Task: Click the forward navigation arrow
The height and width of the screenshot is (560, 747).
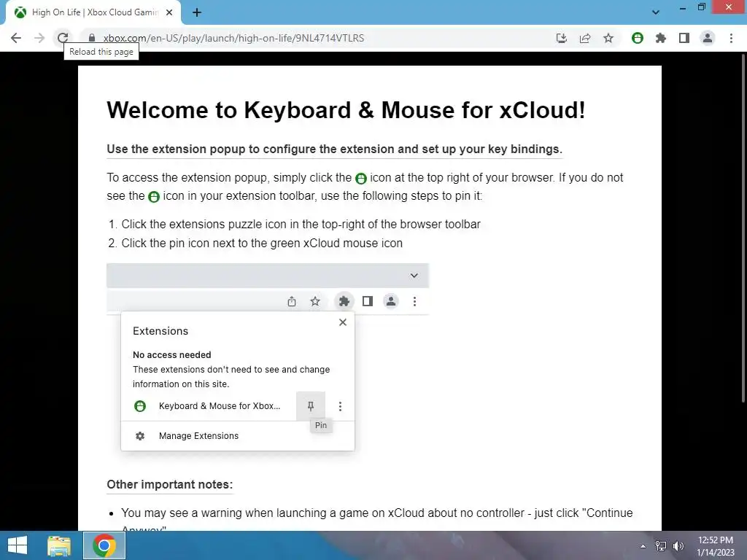Action: click(39, 38)
